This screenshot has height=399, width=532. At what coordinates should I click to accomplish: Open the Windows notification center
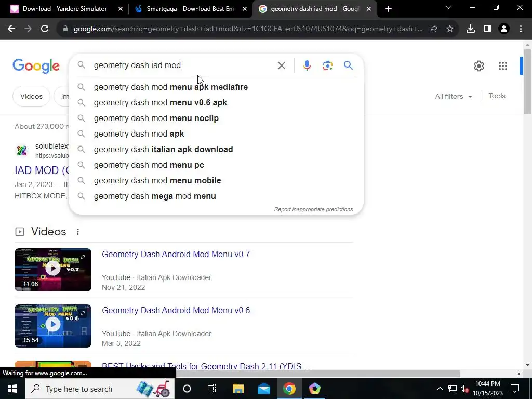[515, 389]
